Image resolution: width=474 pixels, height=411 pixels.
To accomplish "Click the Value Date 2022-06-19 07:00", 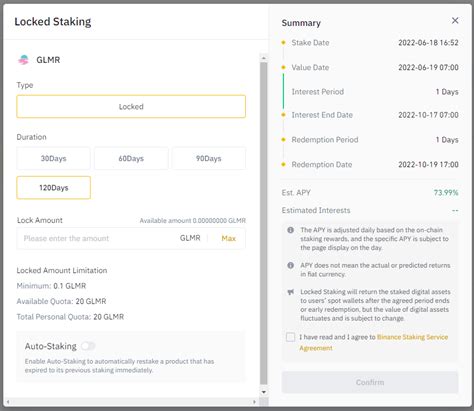I will [428, 67].
